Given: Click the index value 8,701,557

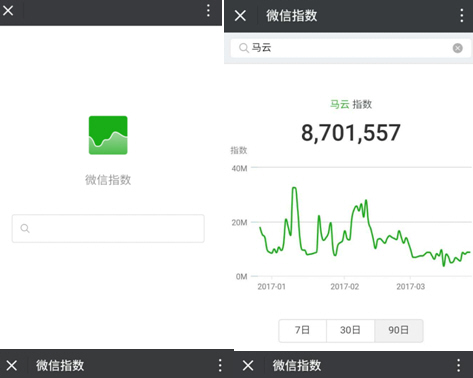Looking at the screenshot, I should [x=351, y=133].
